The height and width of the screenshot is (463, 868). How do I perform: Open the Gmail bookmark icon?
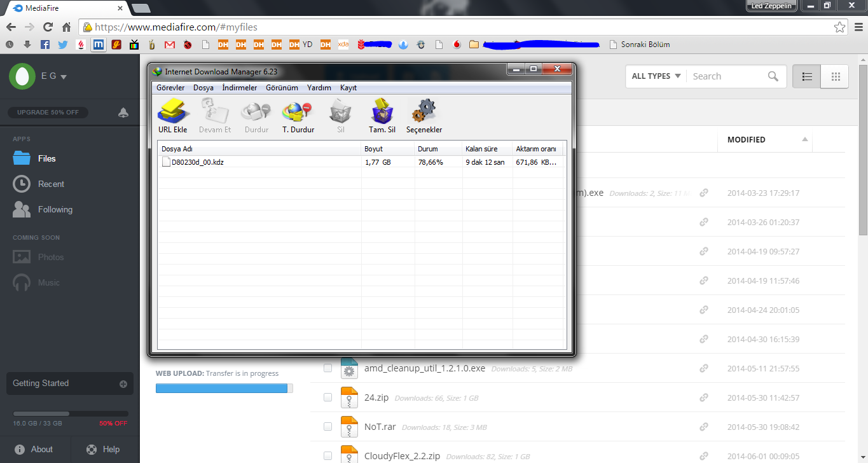[170, 45]
